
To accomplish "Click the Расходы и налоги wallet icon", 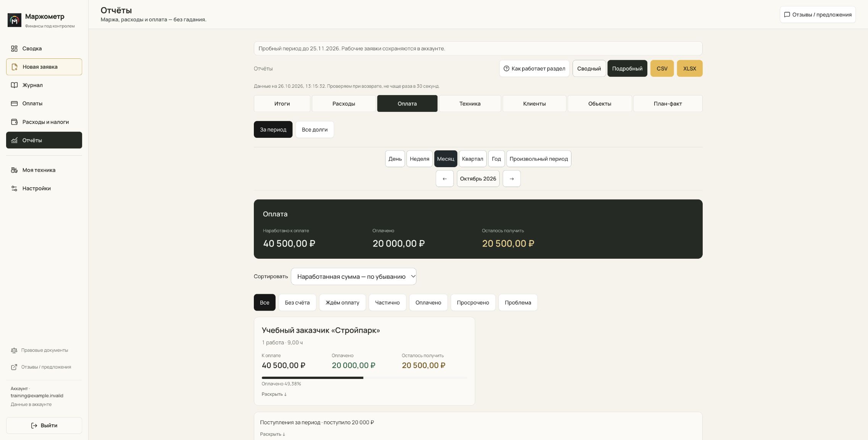I will point(14,122).
